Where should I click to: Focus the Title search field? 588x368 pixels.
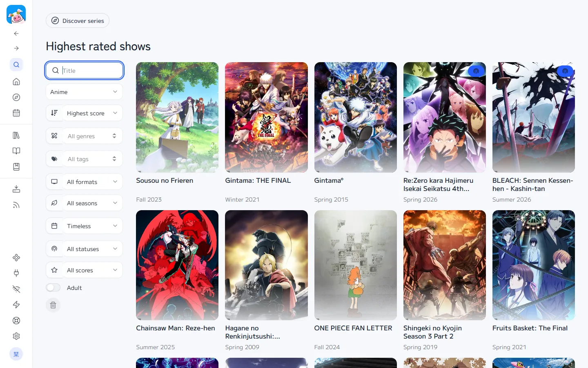coord(85,70)
